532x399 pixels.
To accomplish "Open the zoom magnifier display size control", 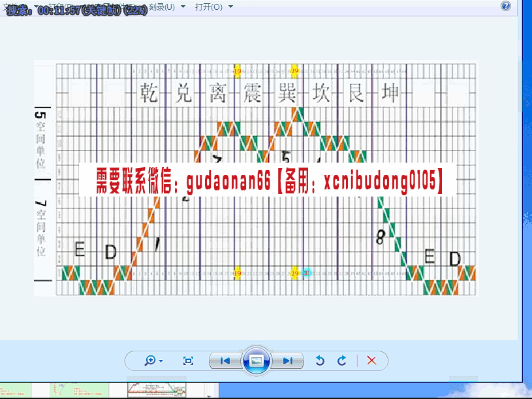I will (x=155, y=360).
